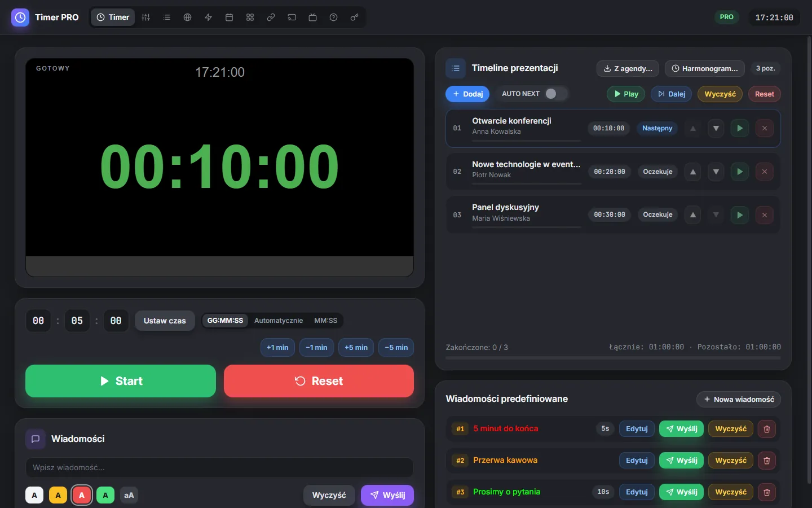Screen dimensions: 812x508
Task: Start the timer with the green Start button
Action: click(121, 381)
